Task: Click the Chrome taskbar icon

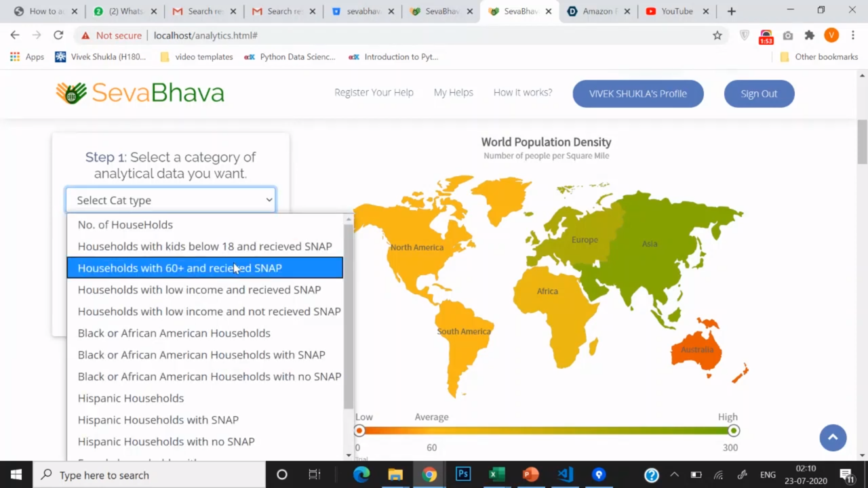Action: 429,474
